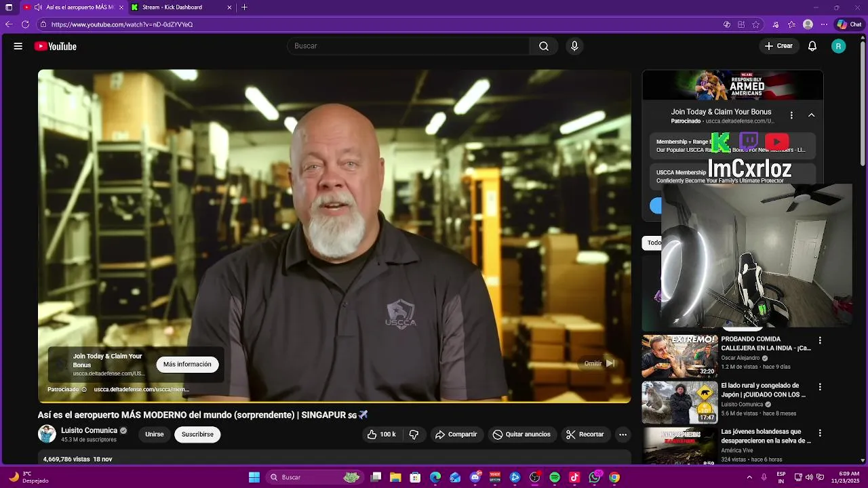Image resolution: width=868 pixels, height=488 pixels.
Task: Open Join Today & Claim Your Bonus sidebar title
Action: pyautogui.click(x=721, y=112)
